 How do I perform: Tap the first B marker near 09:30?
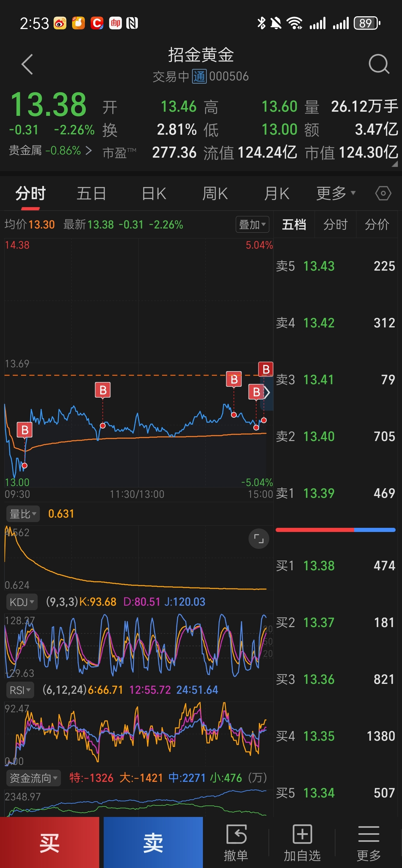coord(25,430)
